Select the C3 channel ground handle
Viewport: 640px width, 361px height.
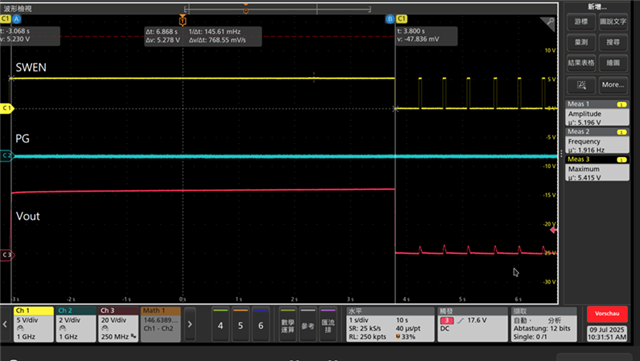pyautogui.click(x=7, y=255)
